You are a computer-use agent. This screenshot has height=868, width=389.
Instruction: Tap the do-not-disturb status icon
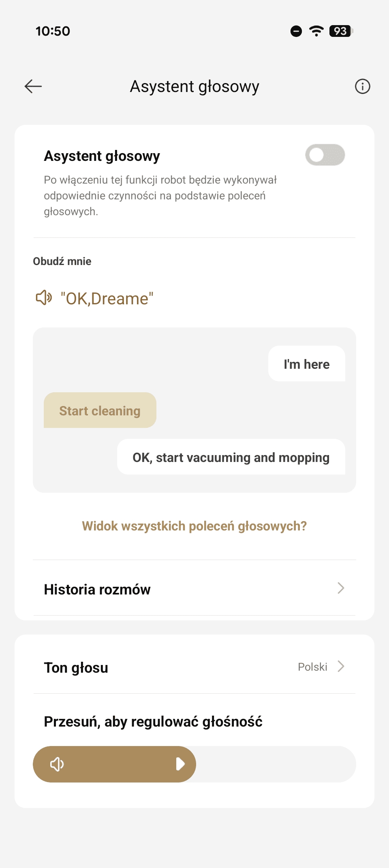296,31
